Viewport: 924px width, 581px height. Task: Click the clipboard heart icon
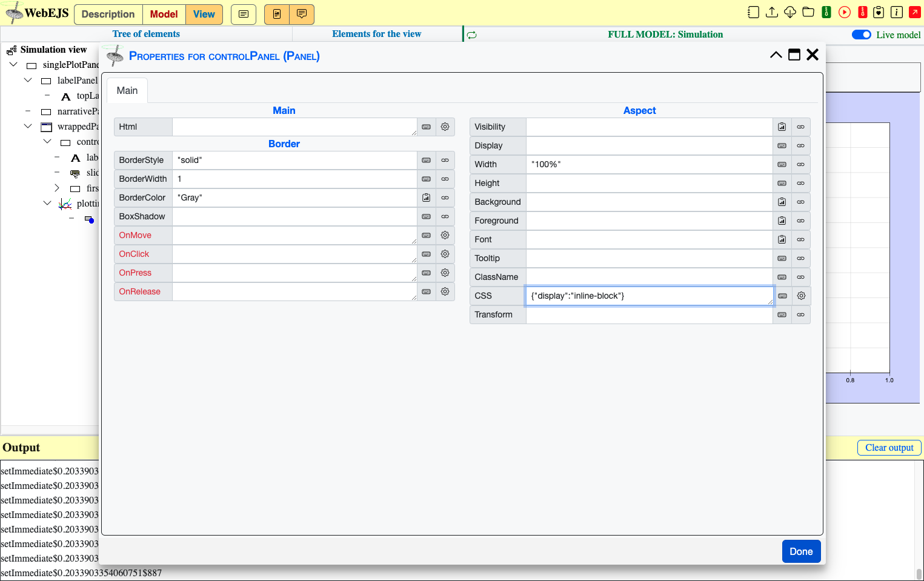click(879, 12)
